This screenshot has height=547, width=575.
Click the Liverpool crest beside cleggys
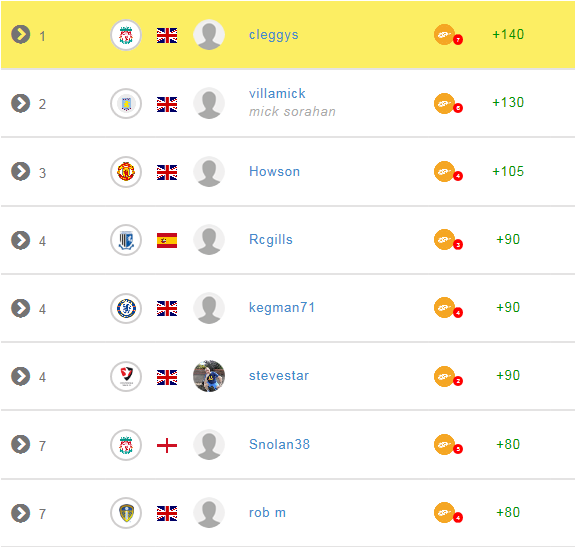[x=126, y=35]
